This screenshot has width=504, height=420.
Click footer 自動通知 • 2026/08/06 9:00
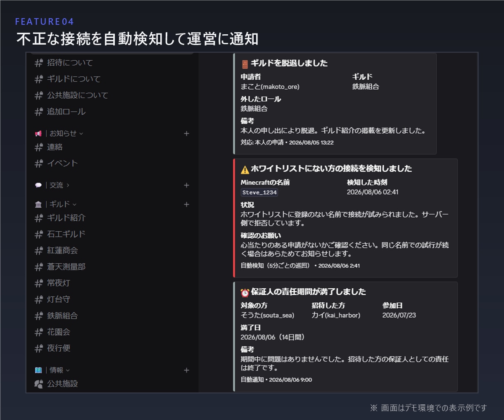276,380
